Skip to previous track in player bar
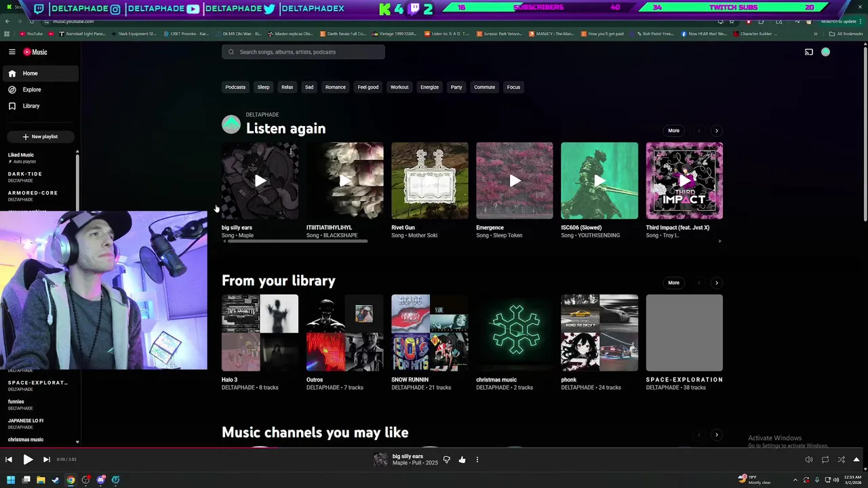The width and height of the screenshot is (868, 488). point(9,460)
